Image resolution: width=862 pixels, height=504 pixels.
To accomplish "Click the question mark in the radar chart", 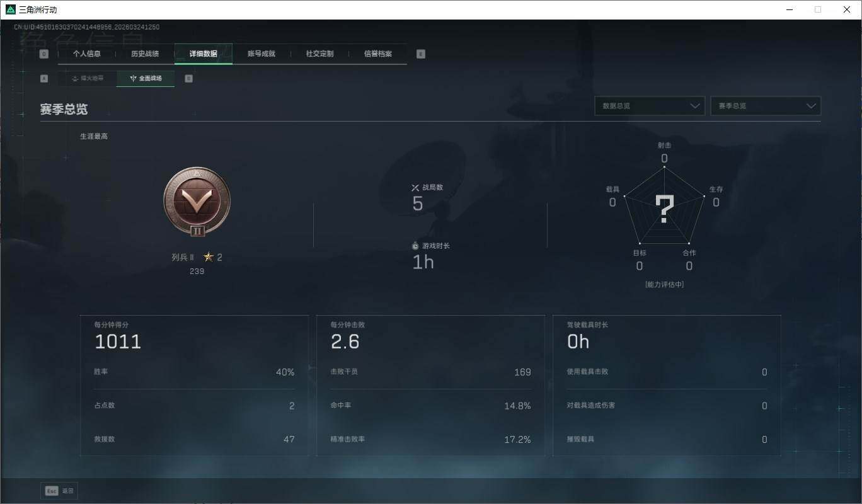I will click(665, 209).
